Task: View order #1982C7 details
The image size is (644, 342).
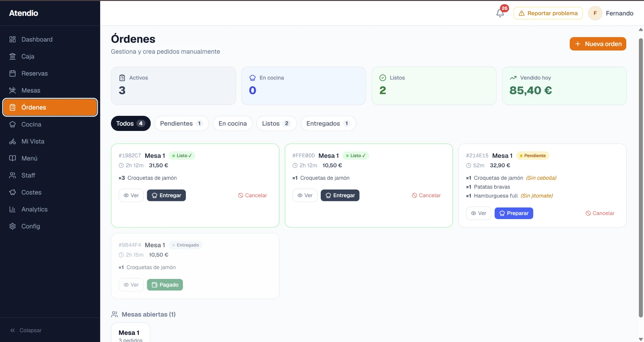Action: [131, 195]
